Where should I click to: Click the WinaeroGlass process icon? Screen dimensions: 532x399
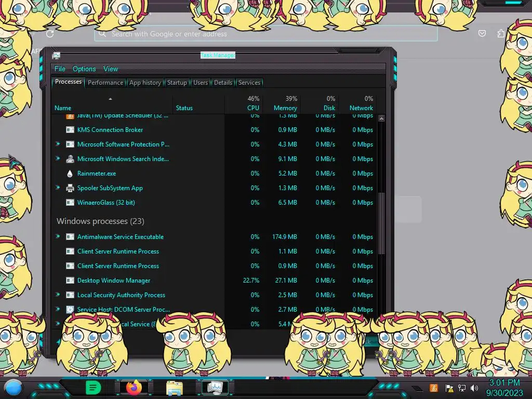[70, 203]
